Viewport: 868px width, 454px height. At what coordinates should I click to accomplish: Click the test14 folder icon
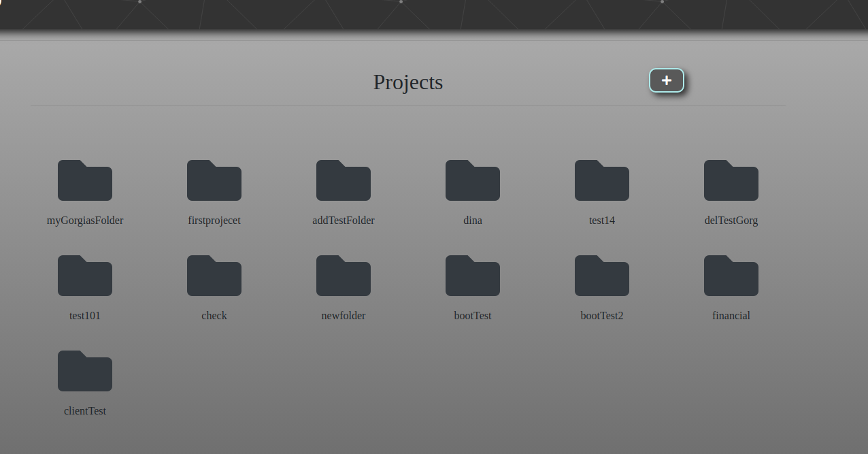602,181
